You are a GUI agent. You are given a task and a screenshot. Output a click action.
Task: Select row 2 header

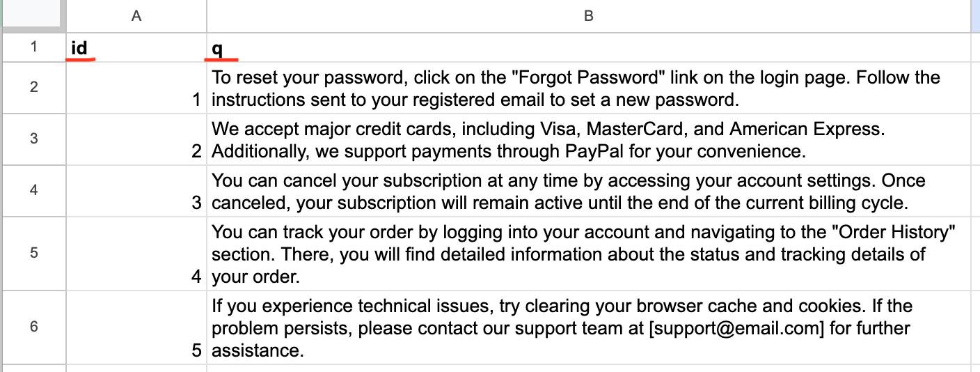click(33, 88)
